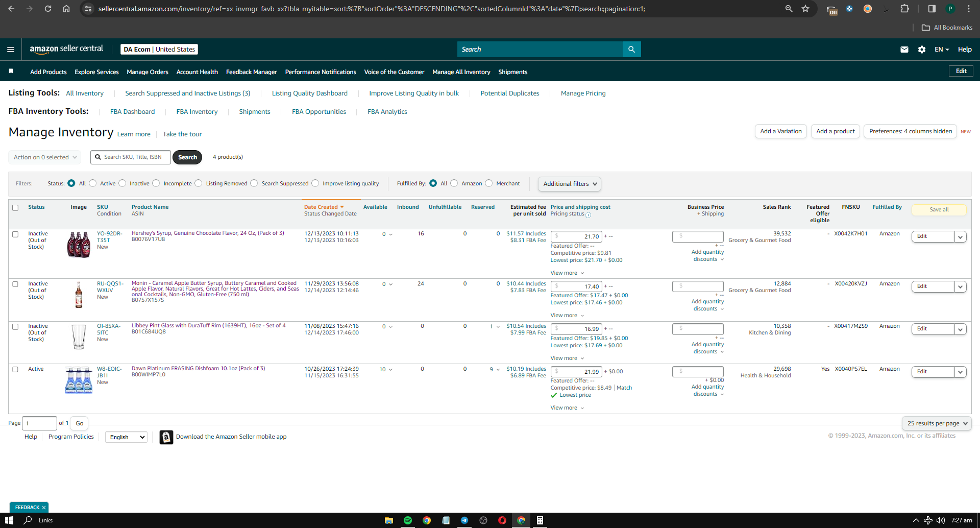Open the 25 results per page dropdown
This screenshot has width=980, height=528.
coord(937,423)
